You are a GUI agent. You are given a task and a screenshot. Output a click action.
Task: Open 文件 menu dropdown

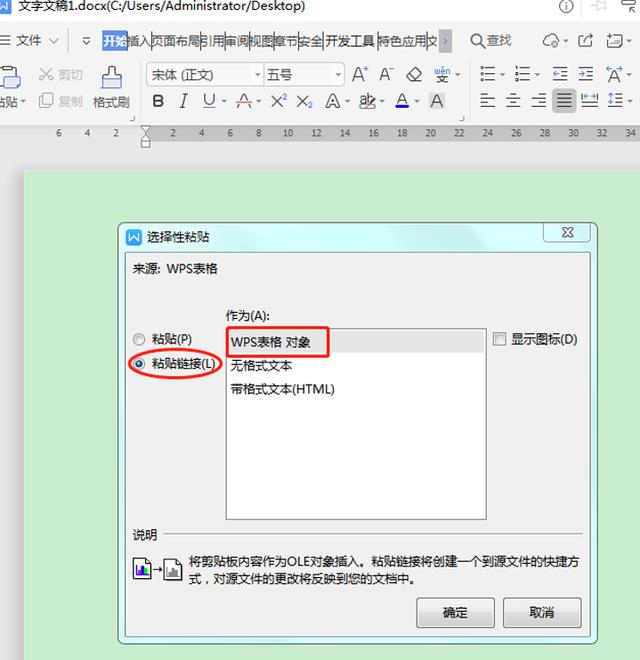tap(29, 41)
